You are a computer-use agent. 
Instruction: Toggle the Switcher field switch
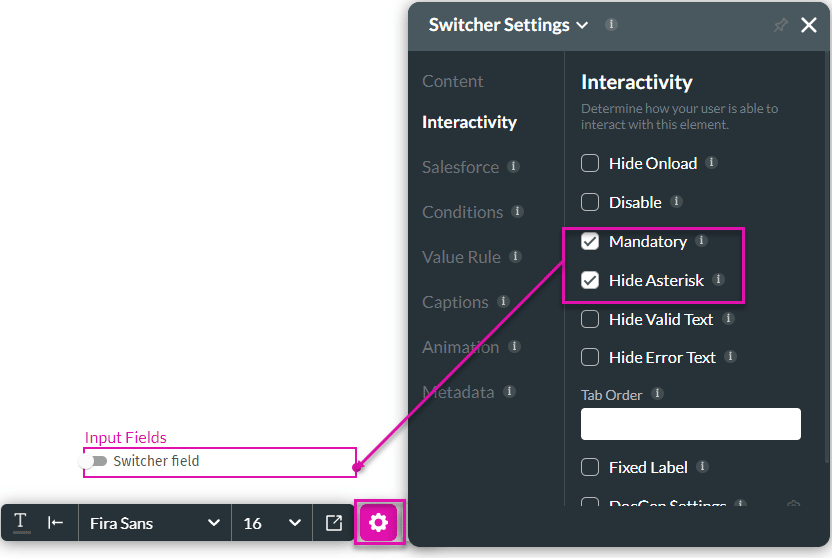point(97,461)
